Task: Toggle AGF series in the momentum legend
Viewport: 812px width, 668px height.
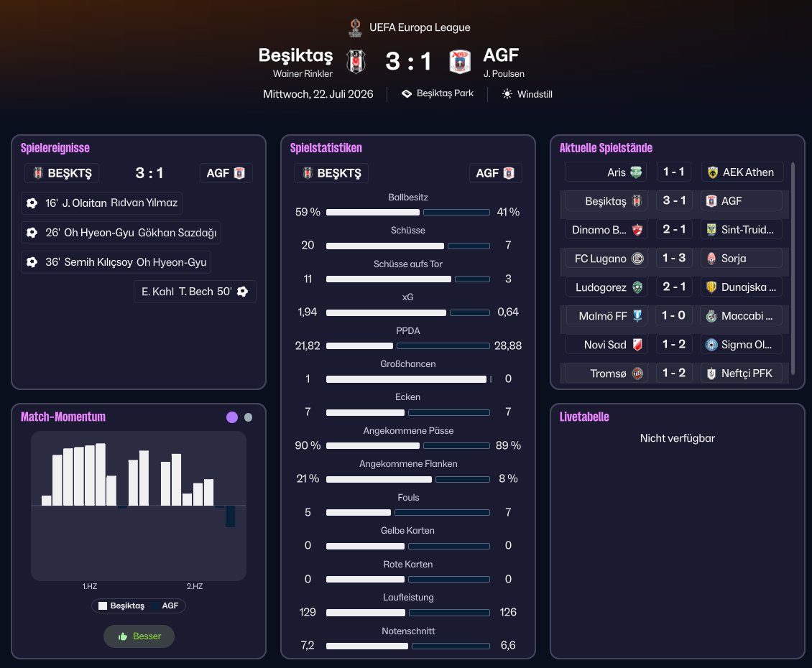Action: 165,606
